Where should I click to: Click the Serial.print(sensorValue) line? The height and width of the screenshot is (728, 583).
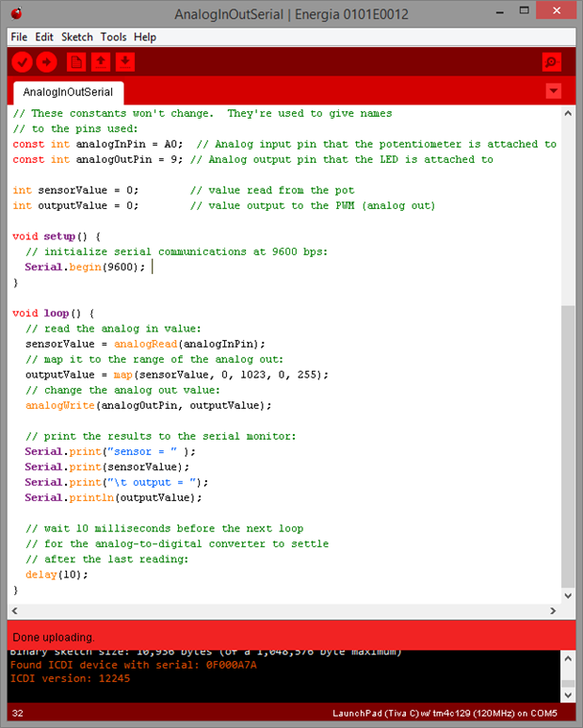(x=106, y=466)
